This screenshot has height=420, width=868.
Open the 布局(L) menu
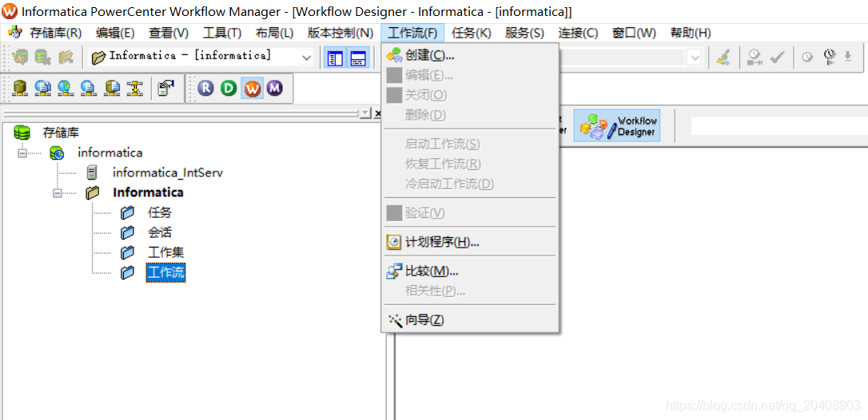[x=275, y=33]
